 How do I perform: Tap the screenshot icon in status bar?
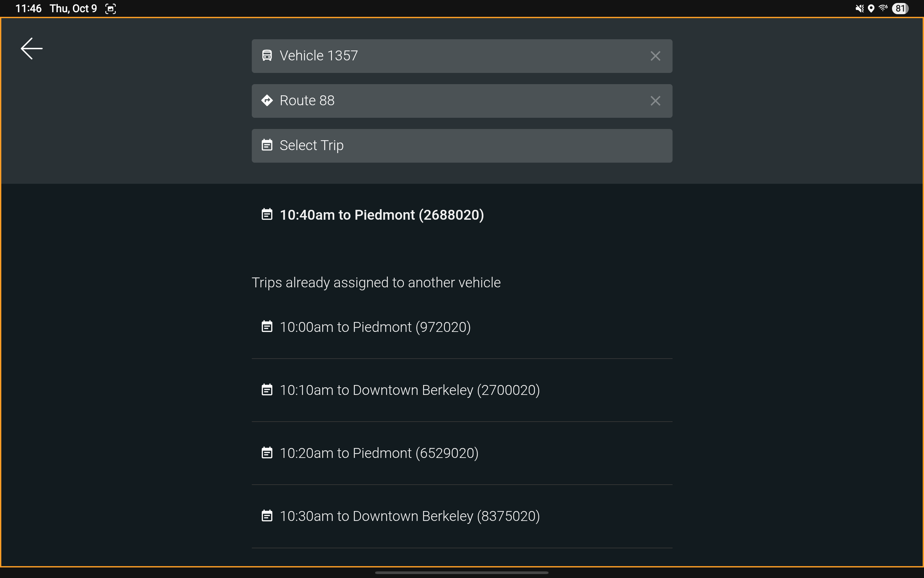pos(111,8)
